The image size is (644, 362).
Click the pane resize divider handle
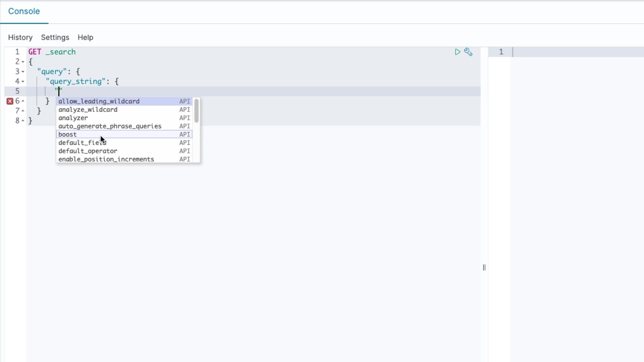[484, 267]
